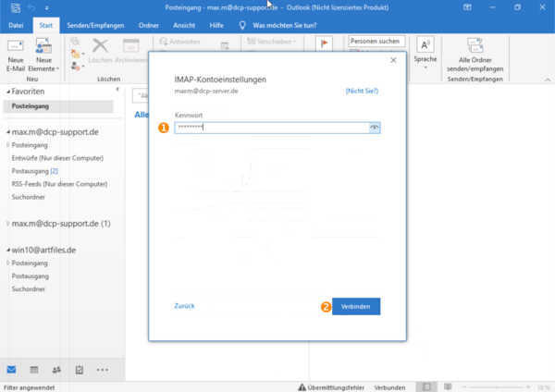Select Entwürfe (Nur dieser Computer)
Screen dimensions: 555x392
pos(57,158)
